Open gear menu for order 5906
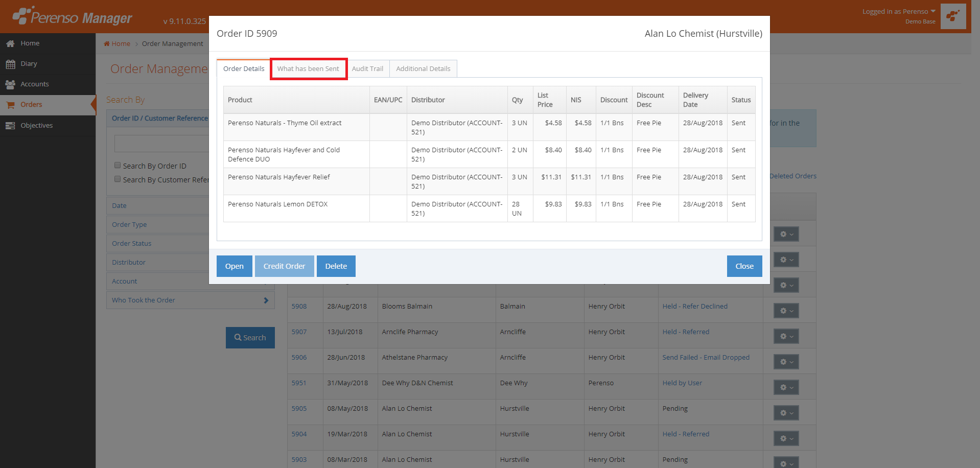This screenshot has height=468, width=980. pyautogui.click(x=786, y=362)
